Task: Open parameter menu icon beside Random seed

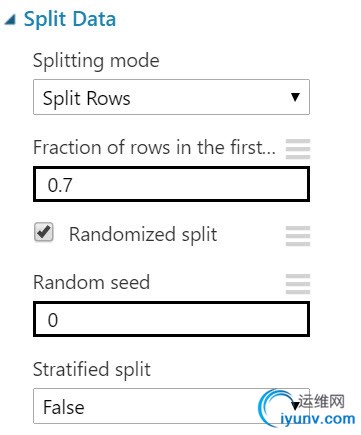Action: click(x=298, y=284)
